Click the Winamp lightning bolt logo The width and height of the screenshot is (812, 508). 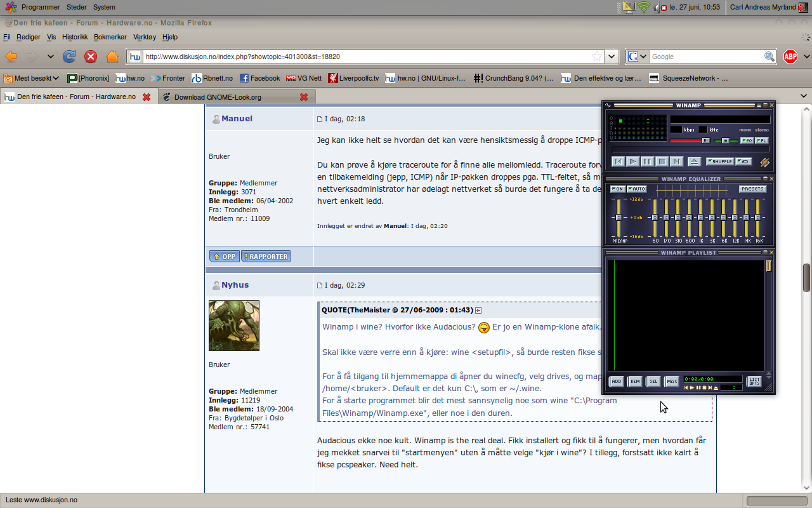[764, 163]
